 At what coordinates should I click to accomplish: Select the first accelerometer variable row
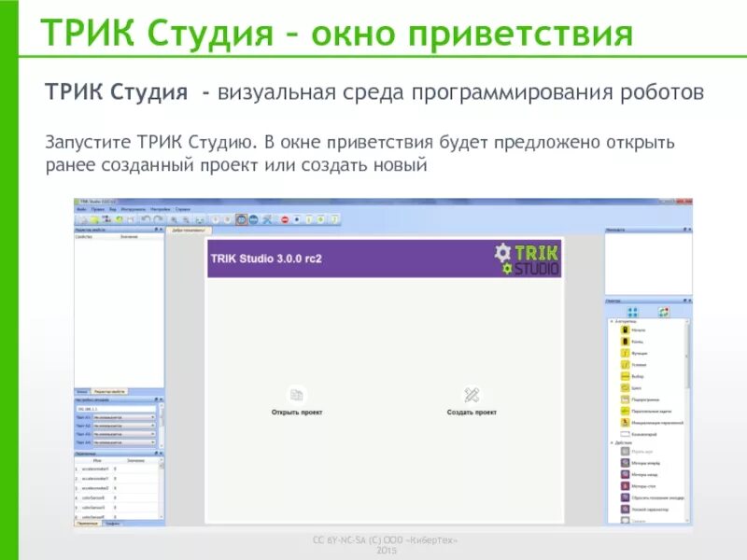pos(116,469)
